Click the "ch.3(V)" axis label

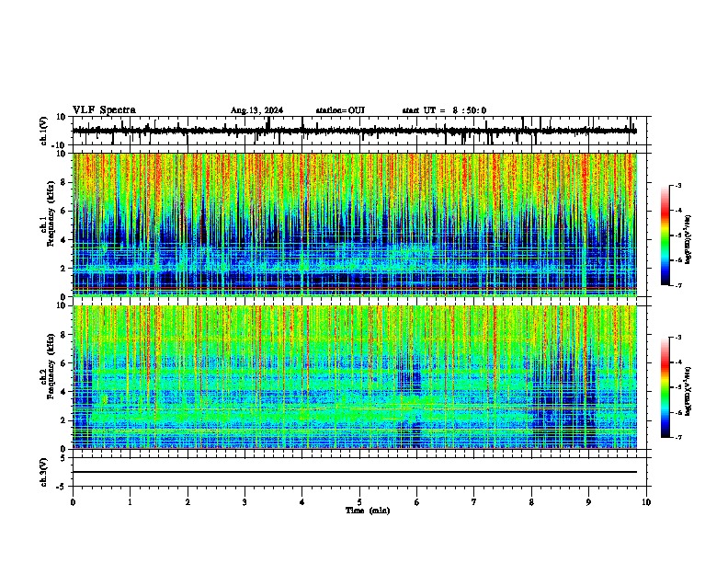43,473
